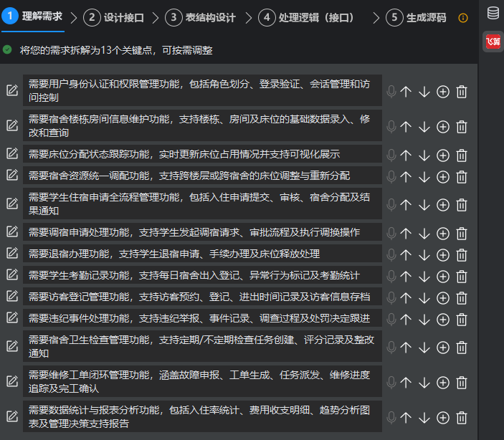Move 宿舍资源统一调配 row up

tap(406, 177)
